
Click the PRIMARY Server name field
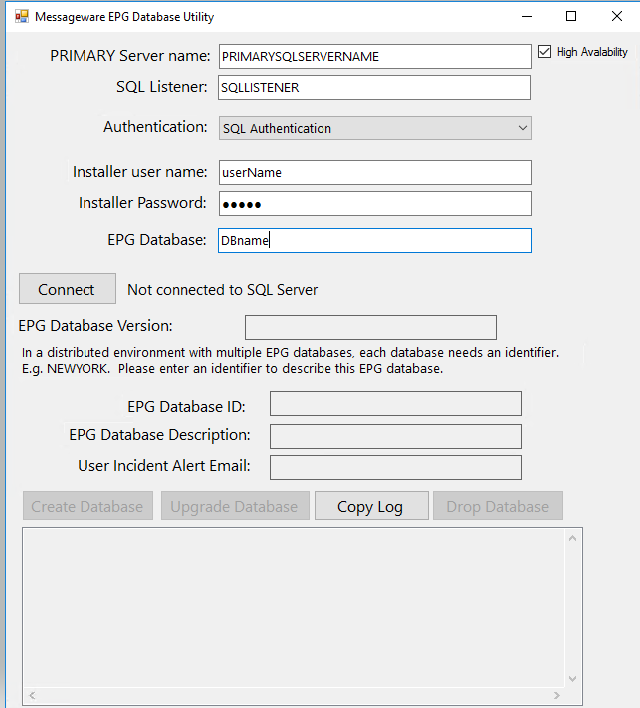coord(375,57)
